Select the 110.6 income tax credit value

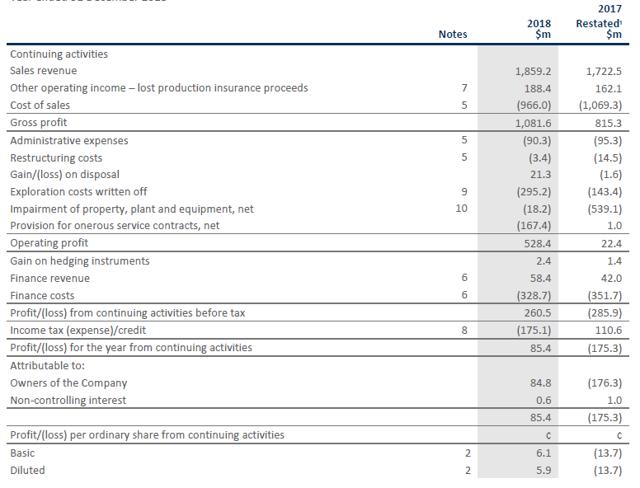pyautogui.click(x=608, y=330)
